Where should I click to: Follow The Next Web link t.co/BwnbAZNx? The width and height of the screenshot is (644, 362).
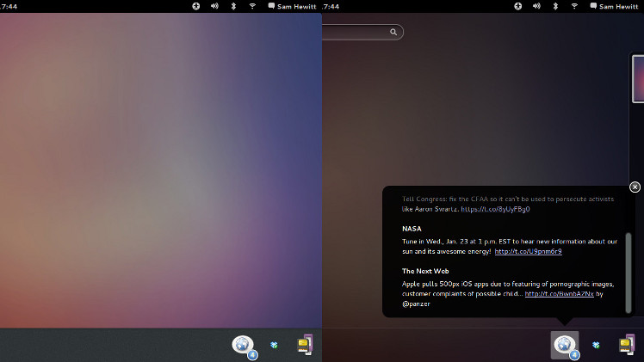pos(559,293)
